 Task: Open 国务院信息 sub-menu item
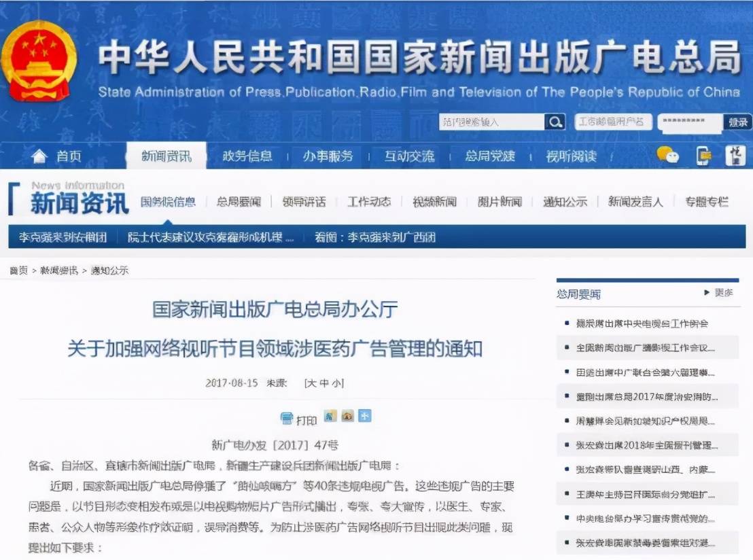coord(168,202)
